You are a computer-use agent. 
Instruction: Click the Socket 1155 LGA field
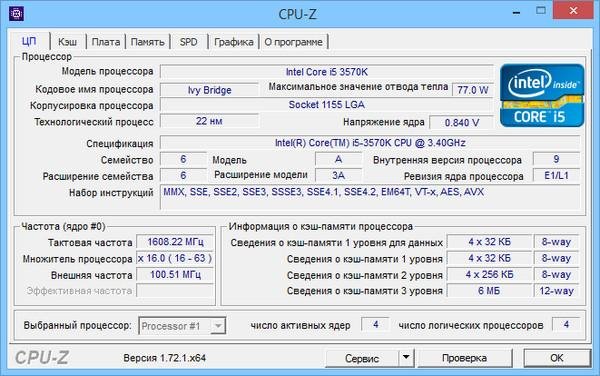(326, 105)
